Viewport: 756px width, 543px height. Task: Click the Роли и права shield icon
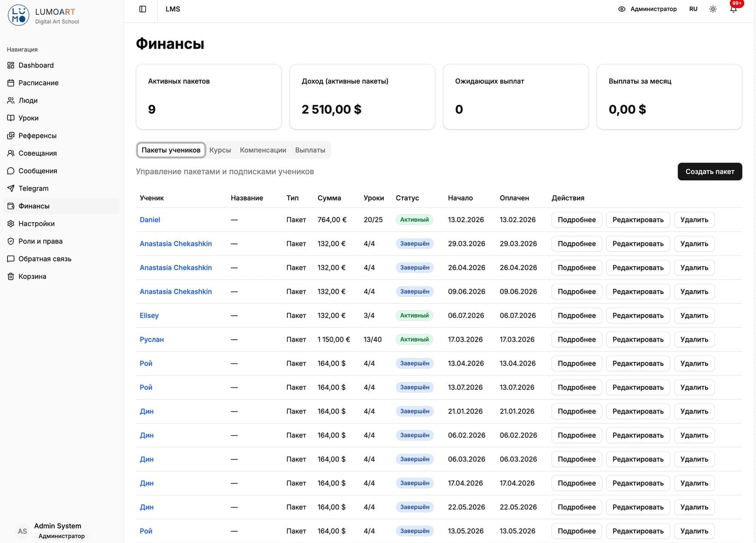tap(10, 241)
